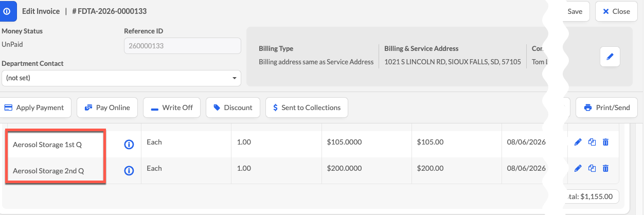Click the invoice number FDTA-2026-0000133
This screenshot has width=644, height=215.
pyautogui.click(x=109, y=11)
